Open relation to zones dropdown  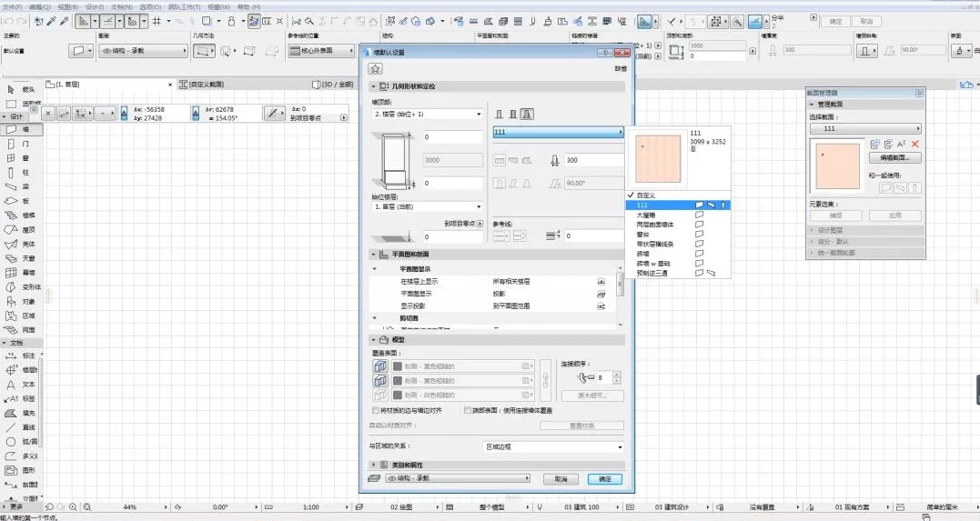click(554, 446)
